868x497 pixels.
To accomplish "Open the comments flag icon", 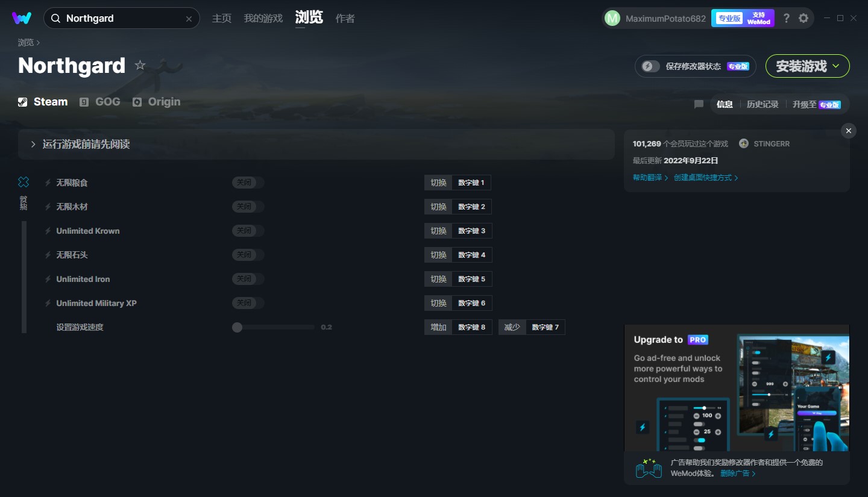I will click(699, 104).
